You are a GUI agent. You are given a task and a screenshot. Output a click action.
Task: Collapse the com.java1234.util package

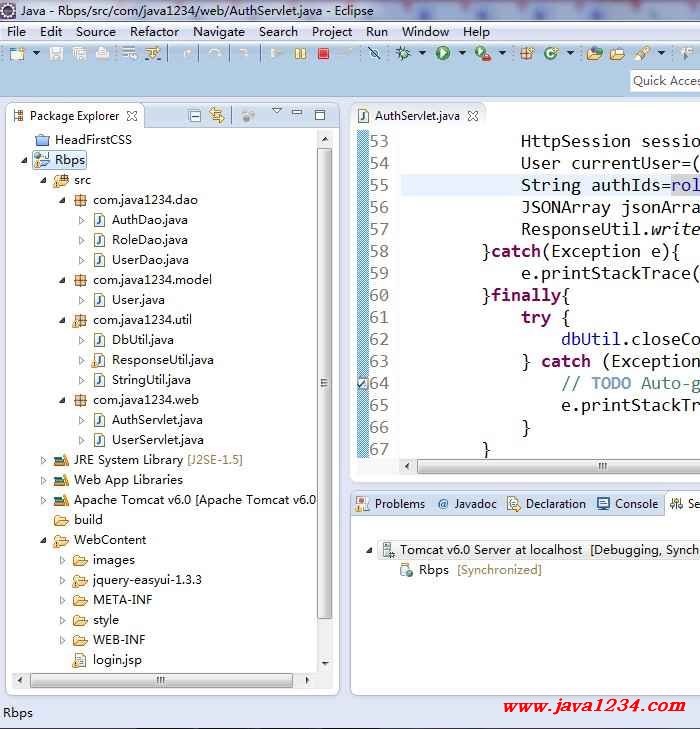(x=62, y=320)
